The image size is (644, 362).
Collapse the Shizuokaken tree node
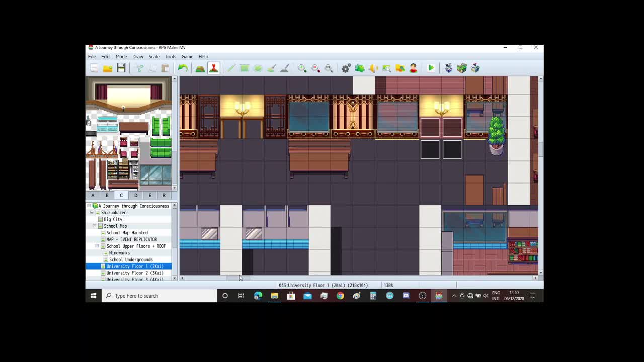(92, 212)
